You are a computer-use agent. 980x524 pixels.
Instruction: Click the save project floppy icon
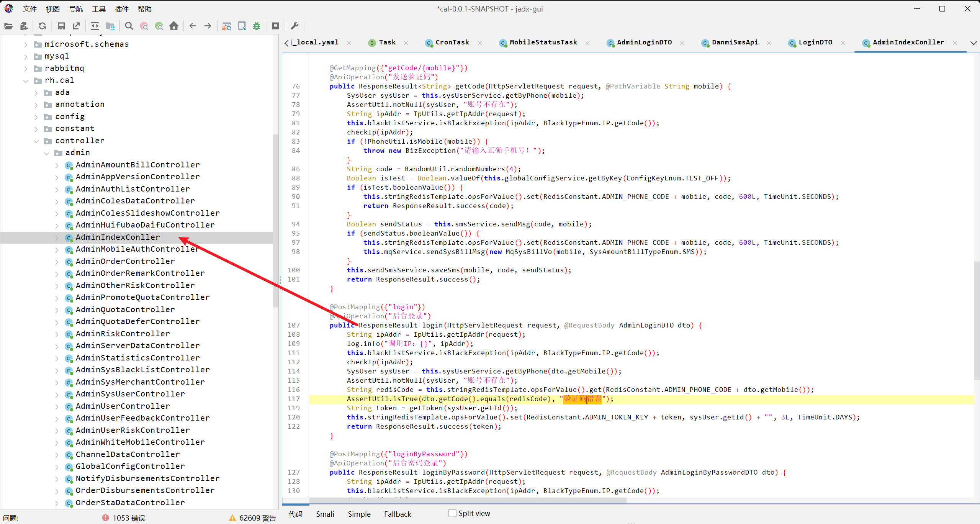(x=61, y=26)
